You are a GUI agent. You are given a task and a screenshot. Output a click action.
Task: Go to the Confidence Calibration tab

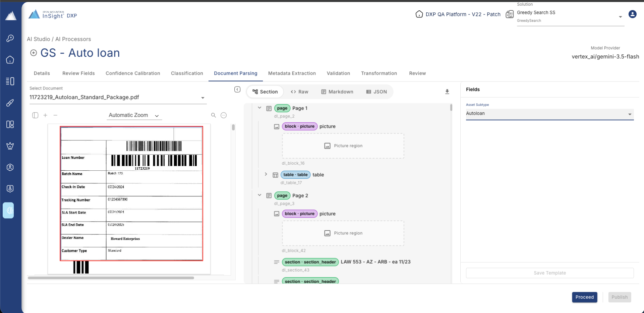[x=133, y=73]
